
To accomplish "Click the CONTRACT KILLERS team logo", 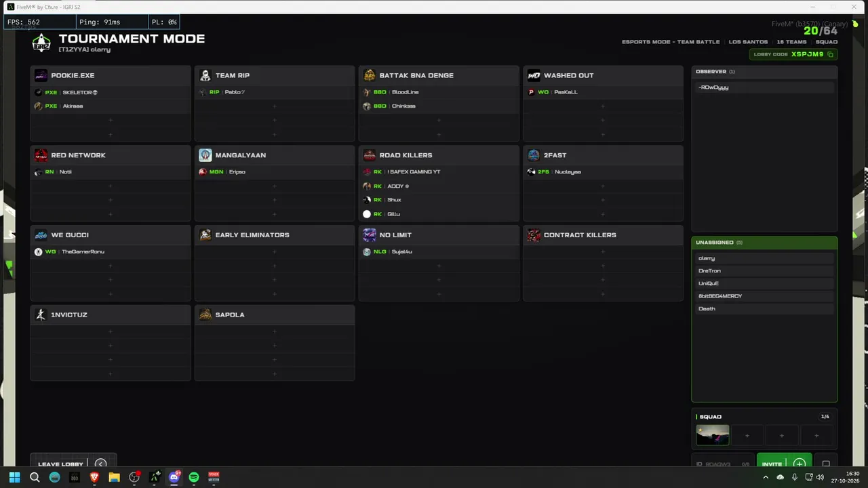I will 534,235.
